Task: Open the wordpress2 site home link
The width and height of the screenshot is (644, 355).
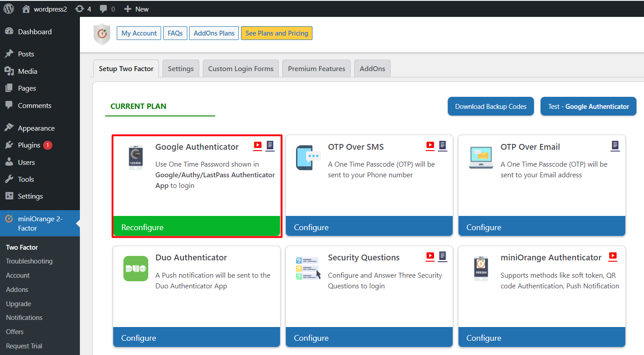Action: coord(44,9)
